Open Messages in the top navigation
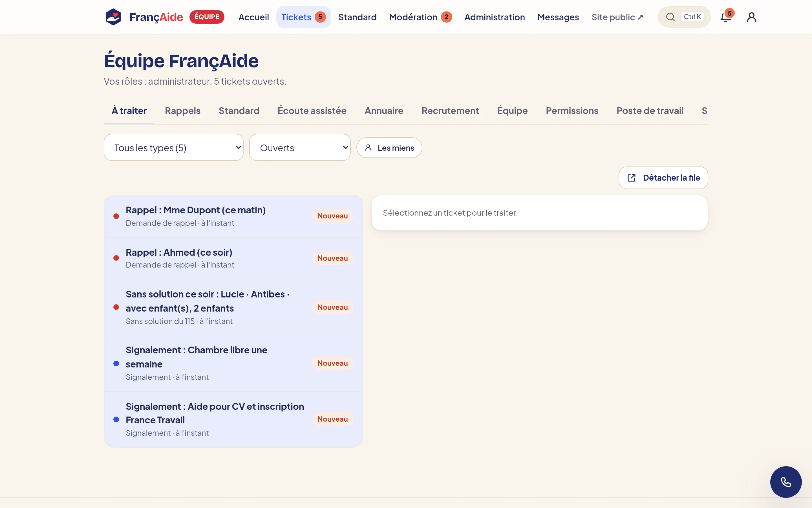The height and width of the screenshot is (508, 812). coord(558,17)
